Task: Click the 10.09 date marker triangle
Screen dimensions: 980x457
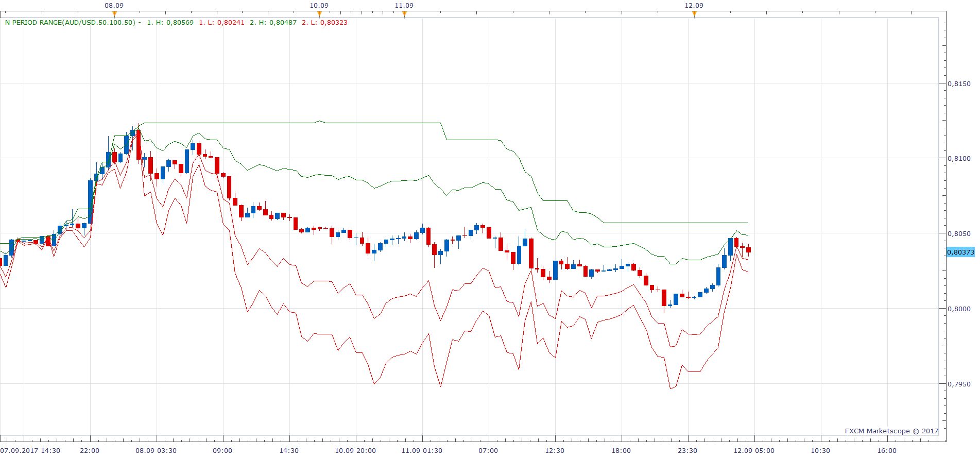Action: click(x=319, y=14)
